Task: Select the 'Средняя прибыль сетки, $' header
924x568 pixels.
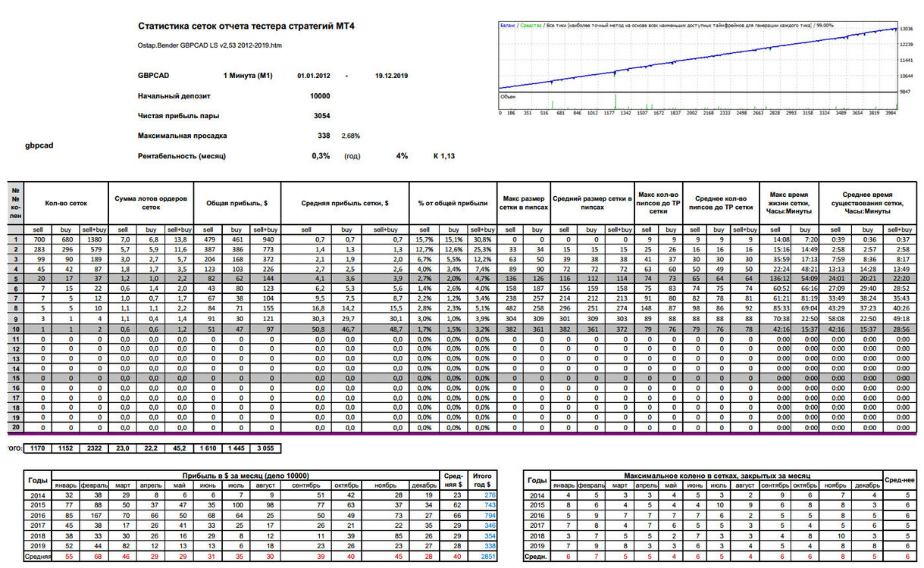Action: [x=344, y=203]
